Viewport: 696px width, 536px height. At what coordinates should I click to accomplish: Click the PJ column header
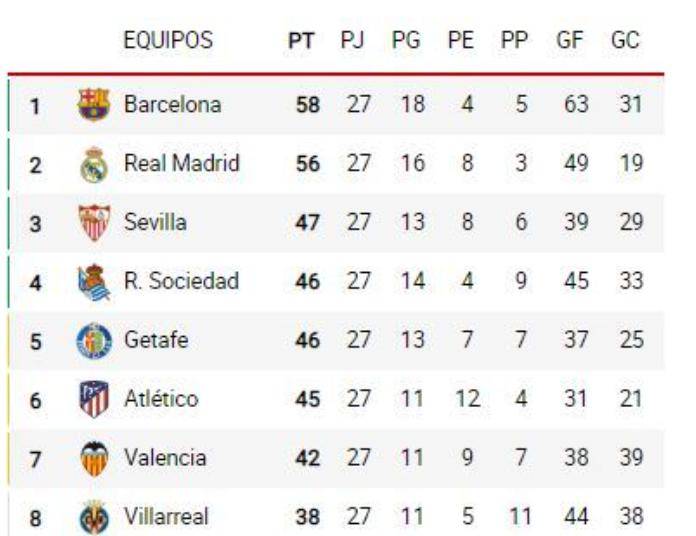pos(353,41)
